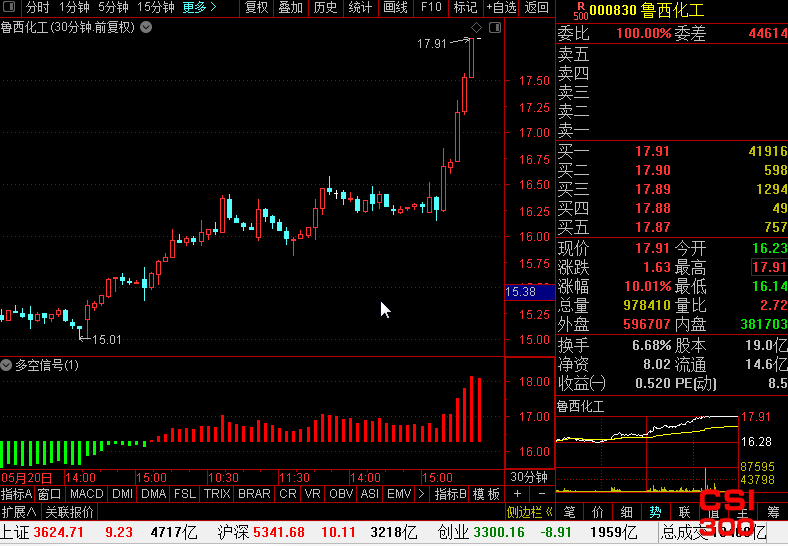Click the 创业 index 3300.16 in status bar
The image size is (788, 546).
pyautogui.click(x=499, y=532)
